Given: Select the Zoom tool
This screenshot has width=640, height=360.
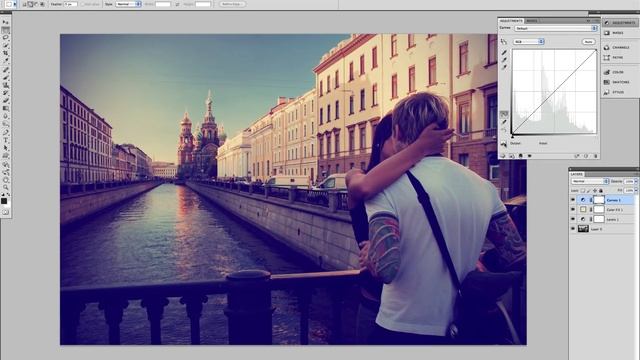Looking at the screenshot, I should 6,187.
